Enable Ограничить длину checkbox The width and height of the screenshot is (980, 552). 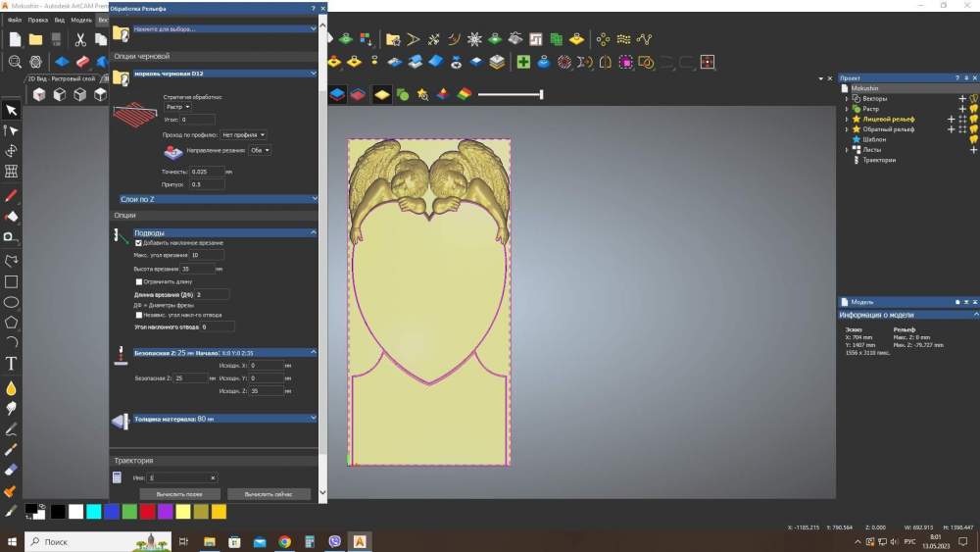click(138, 280)
